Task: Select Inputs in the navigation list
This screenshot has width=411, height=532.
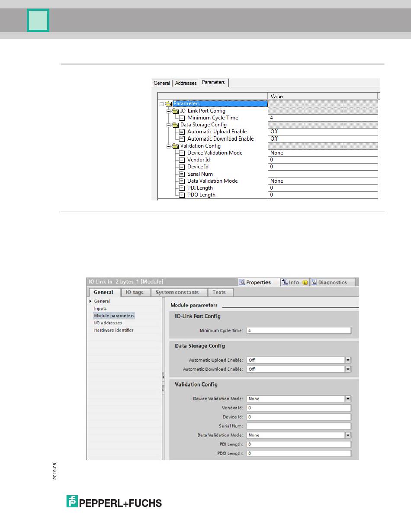Action: coord(100,309)
